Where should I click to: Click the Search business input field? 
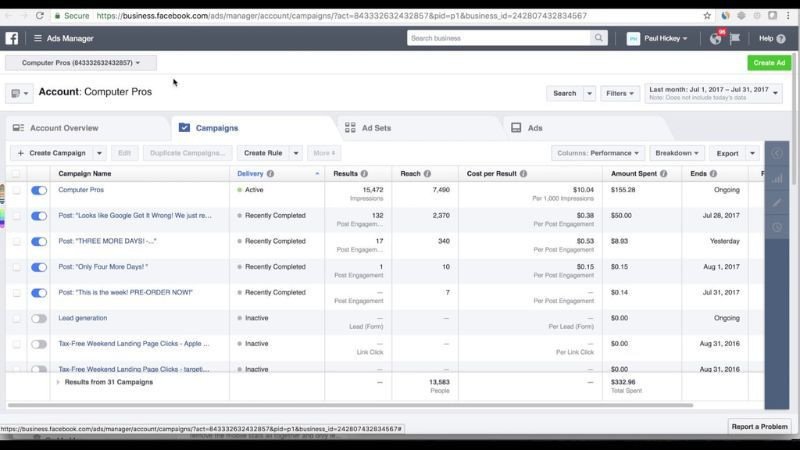pos(499,38)
